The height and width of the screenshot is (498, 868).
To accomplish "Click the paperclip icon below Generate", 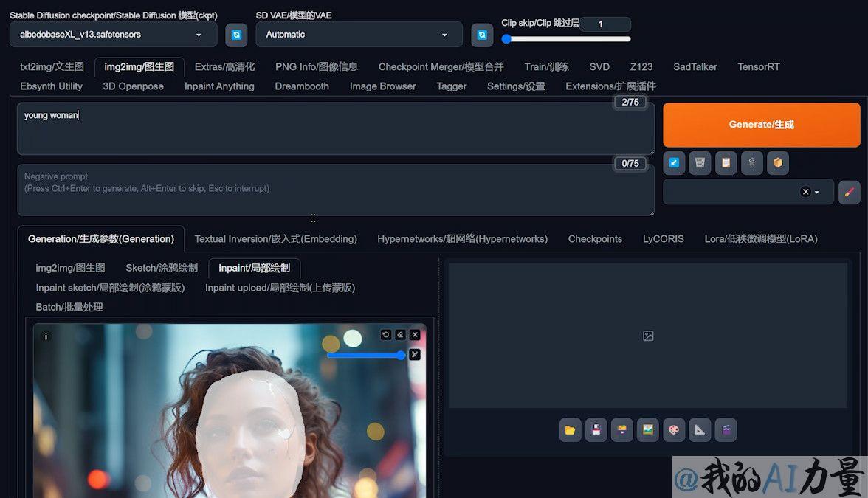I will pos(751,162).
